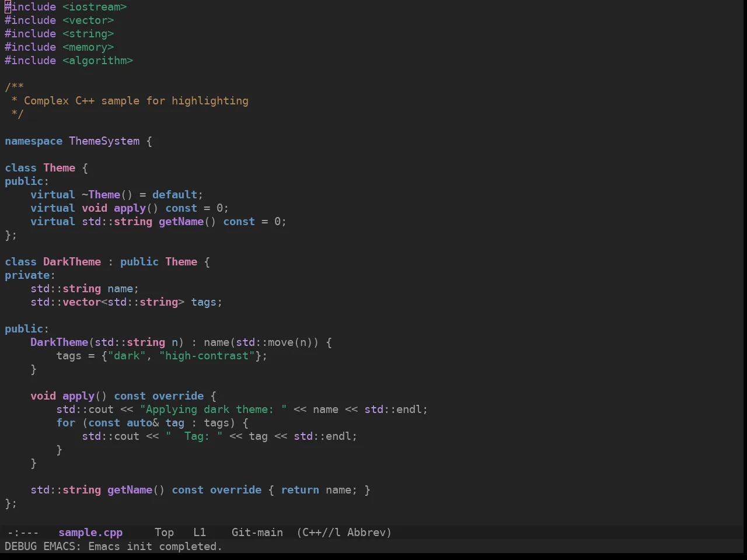
Task: Click 'std::endl' in the Tag output line
Action: 322,436
